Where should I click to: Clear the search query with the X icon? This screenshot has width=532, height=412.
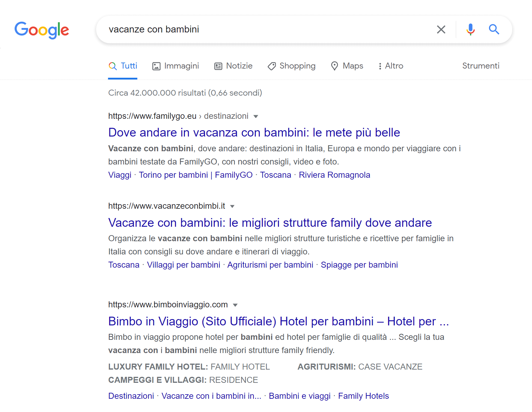point(441,29)
